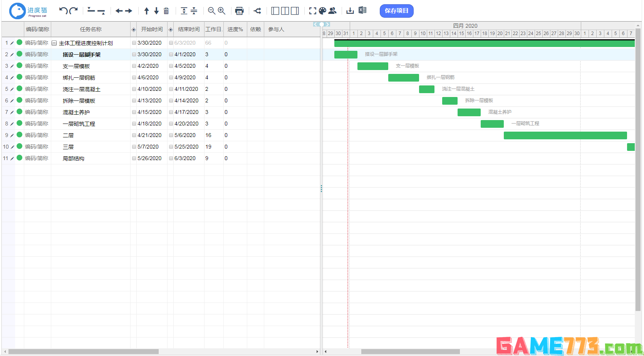This screenshot has height=356, width=644.
Task: Toggle start milestone checkbox for 支一层模板
Action: pos(134,66)
